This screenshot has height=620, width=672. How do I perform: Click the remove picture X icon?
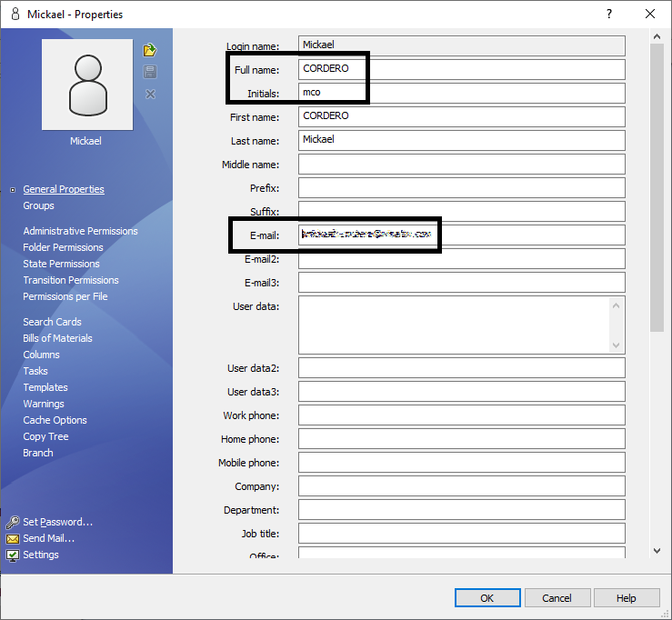[x=150, y=95]
